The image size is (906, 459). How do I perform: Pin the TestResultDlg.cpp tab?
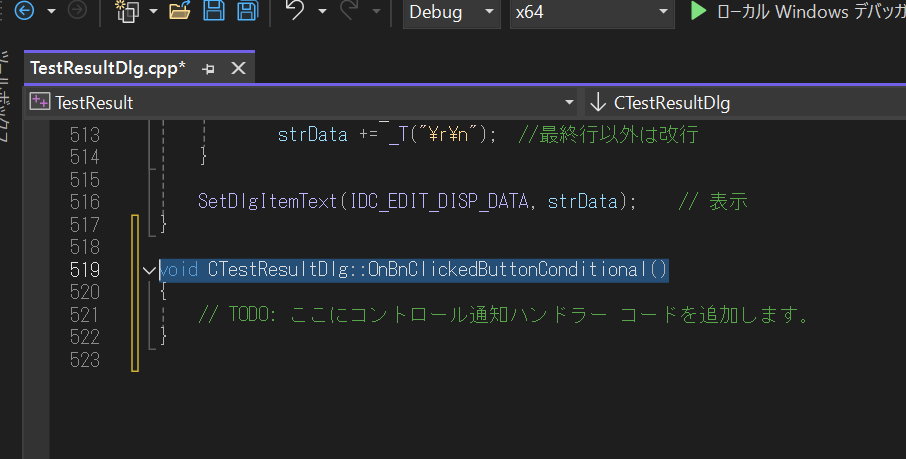click(x=209, y=69)
